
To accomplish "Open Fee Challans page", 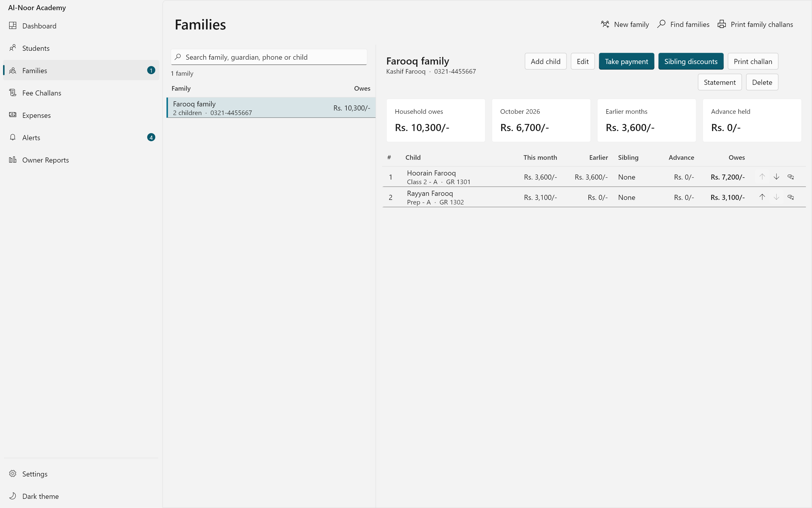I will tap(81, 93).
